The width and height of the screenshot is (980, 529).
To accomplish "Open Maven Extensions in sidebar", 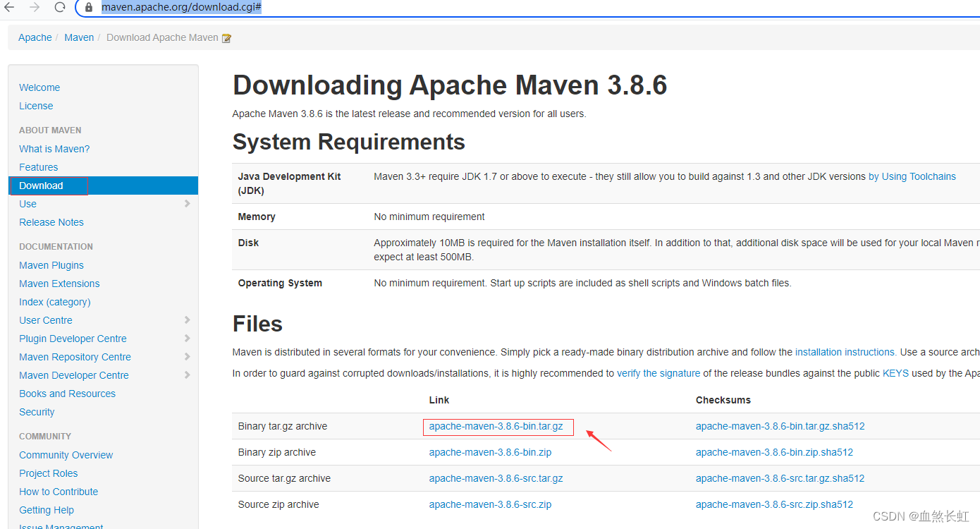I will (59, 284).
